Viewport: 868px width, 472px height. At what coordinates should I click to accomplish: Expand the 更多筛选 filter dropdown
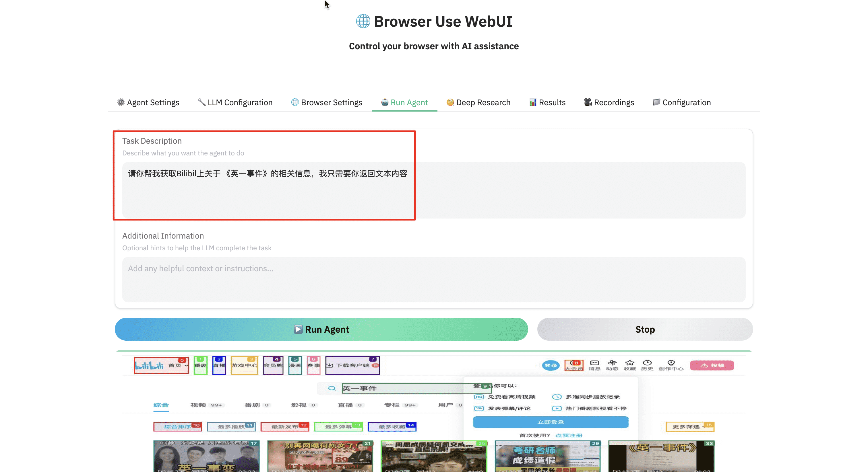(690, 427)
